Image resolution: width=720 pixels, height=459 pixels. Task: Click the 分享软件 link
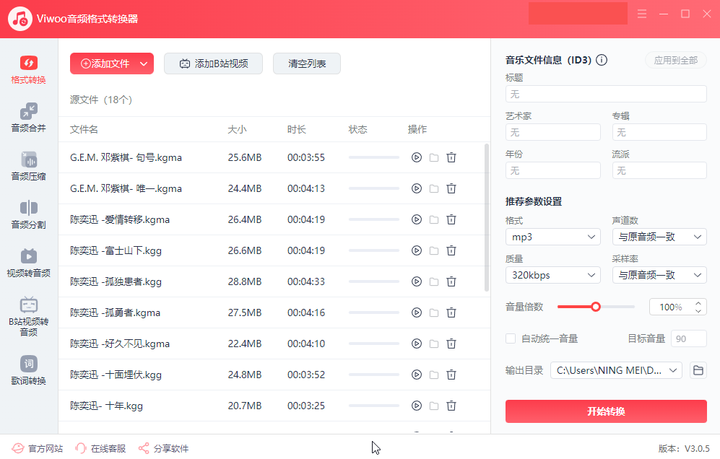point(163,448)
